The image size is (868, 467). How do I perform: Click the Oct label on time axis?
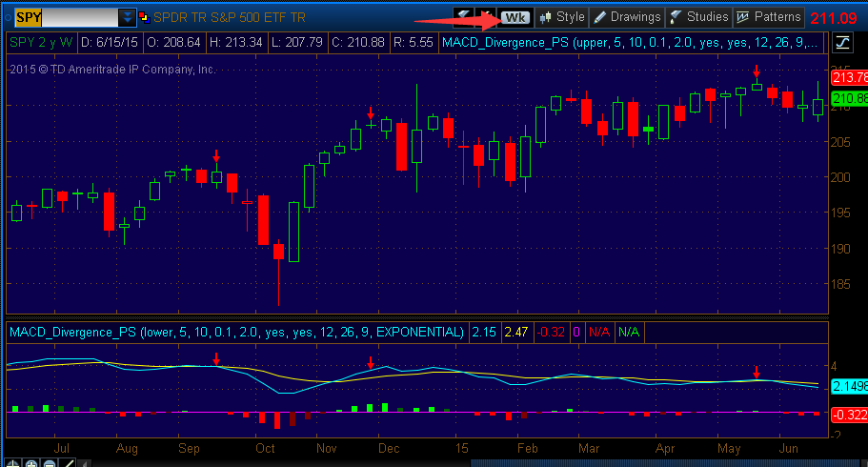(265, 448)
